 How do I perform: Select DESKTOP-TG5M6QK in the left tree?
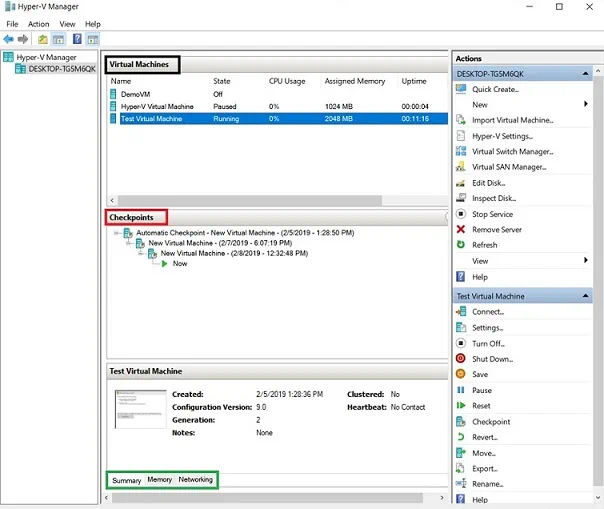60,69
